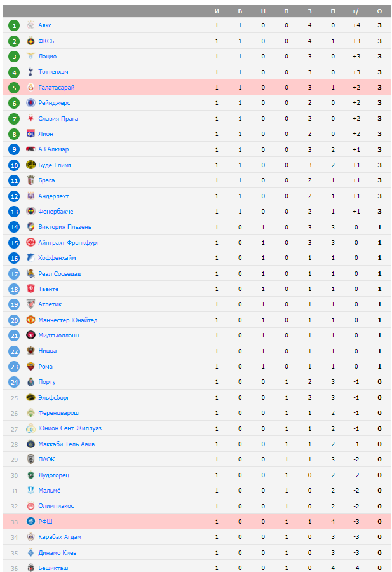The image size is (392, 572).
Task: Click the Galatasaray club crest icon
Action: [30, 88]
